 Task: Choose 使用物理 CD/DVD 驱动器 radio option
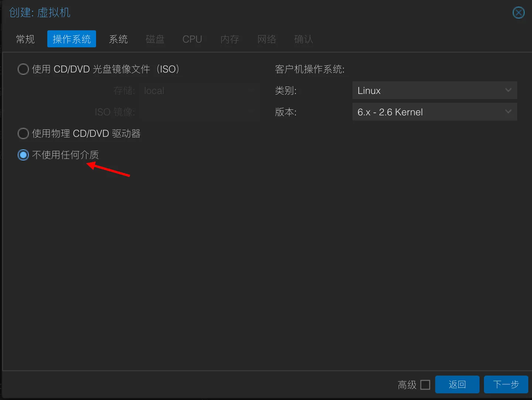click(23, 133)
